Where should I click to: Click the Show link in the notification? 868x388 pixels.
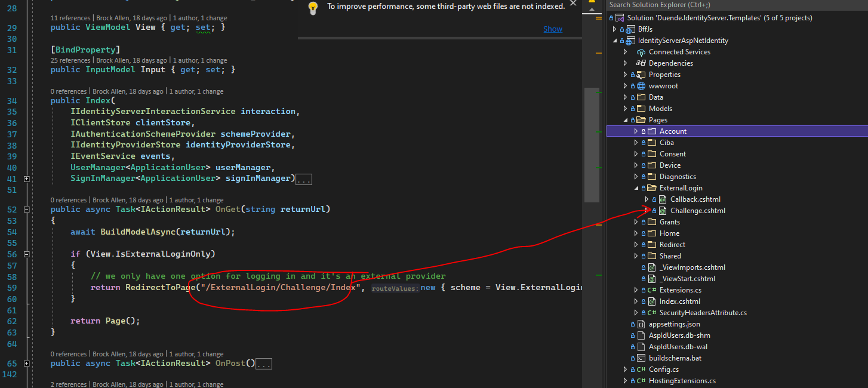[553, 29]
